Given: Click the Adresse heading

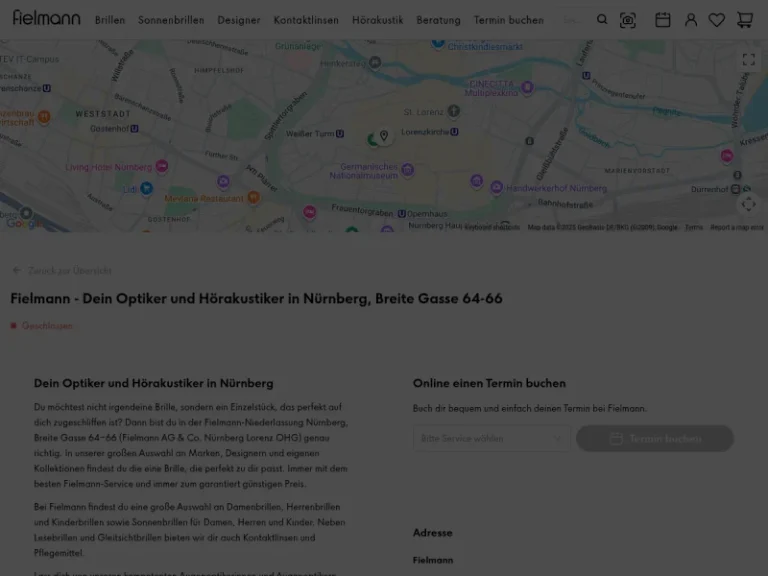Looking at the screenshot, I should coord(432,533).
